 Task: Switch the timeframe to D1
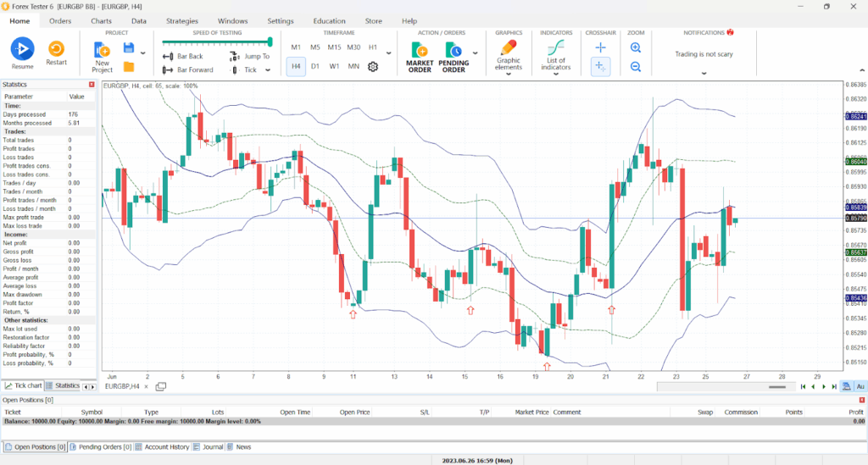(x=315, y=66)
